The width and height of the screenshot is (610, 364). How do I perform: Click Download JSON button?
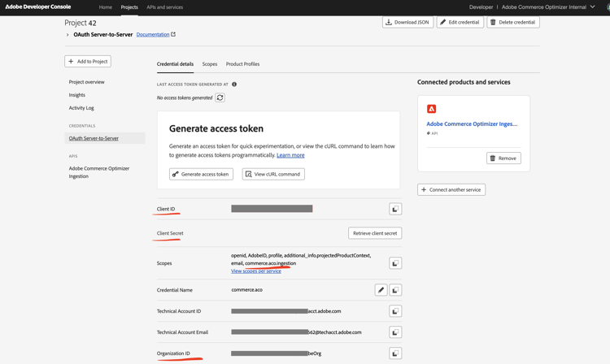pyautogui.click(x=407, y=22)
